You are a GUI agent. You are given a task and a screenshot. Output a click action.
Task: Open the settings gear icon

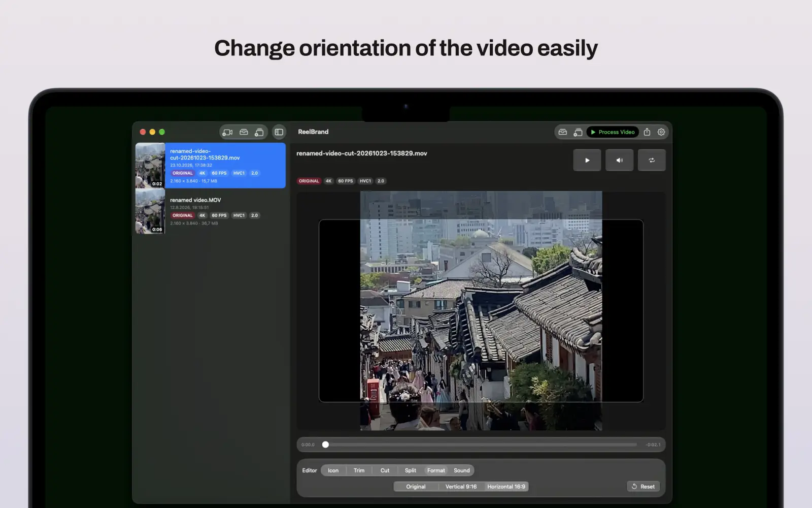(661, 132)
